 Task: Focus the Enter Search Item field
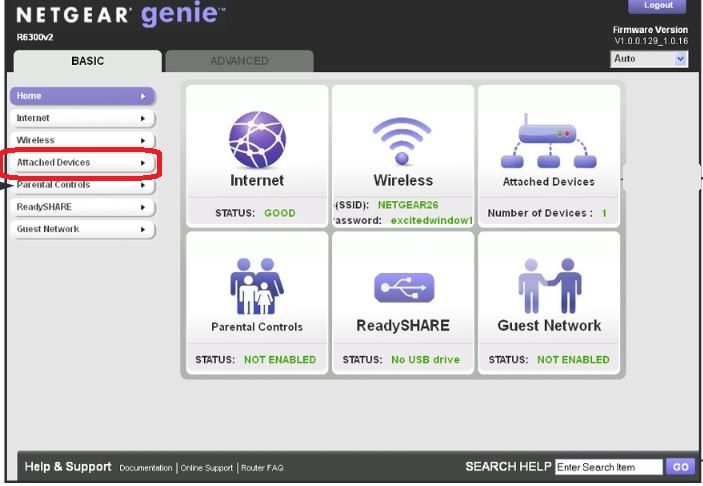(608, 467)
